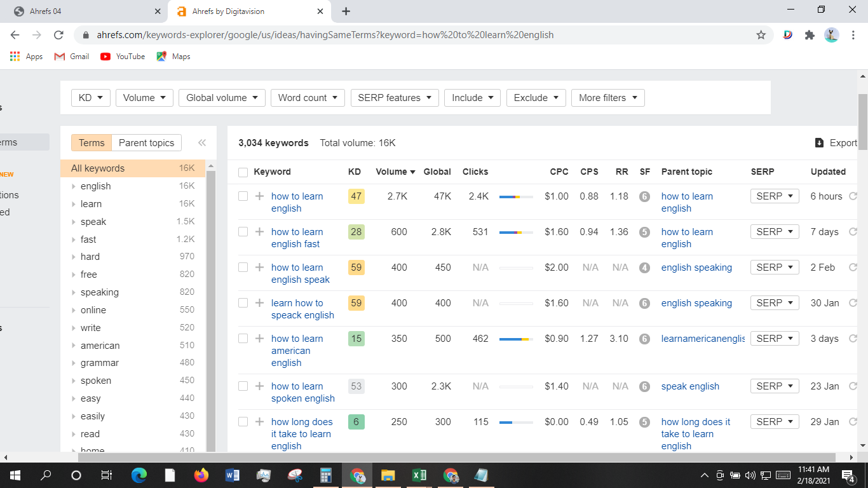The height and width of the screenshot is (488, 868).
Task: Click refresh icon for 'how to learn english' row
Action: [853, 196]
